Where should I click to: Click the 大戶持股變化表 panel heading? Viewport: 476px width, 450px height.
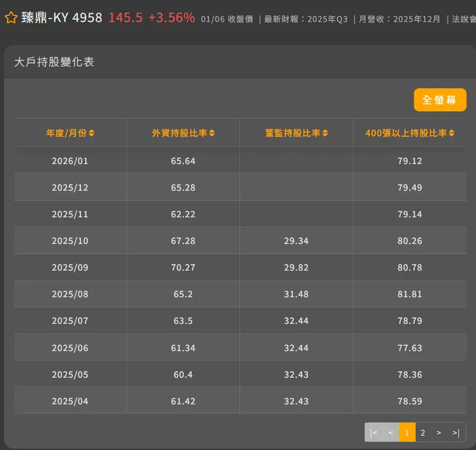pos(54,62)
